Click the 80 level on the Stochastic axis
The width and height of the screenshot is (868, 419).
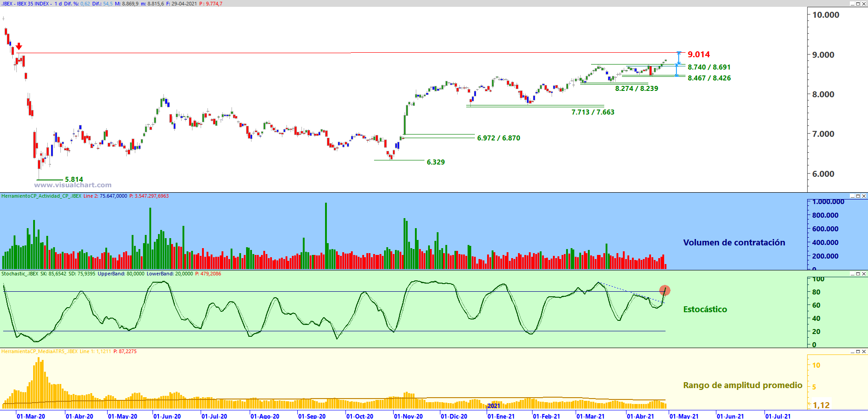[816, 292]
